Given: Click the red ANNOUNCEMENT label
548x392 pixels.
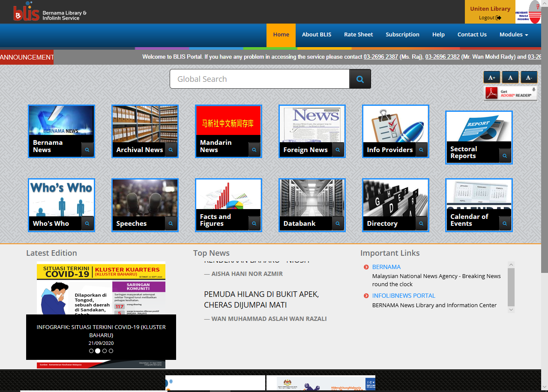Looking at the screenshot, I should coord(27,57).
